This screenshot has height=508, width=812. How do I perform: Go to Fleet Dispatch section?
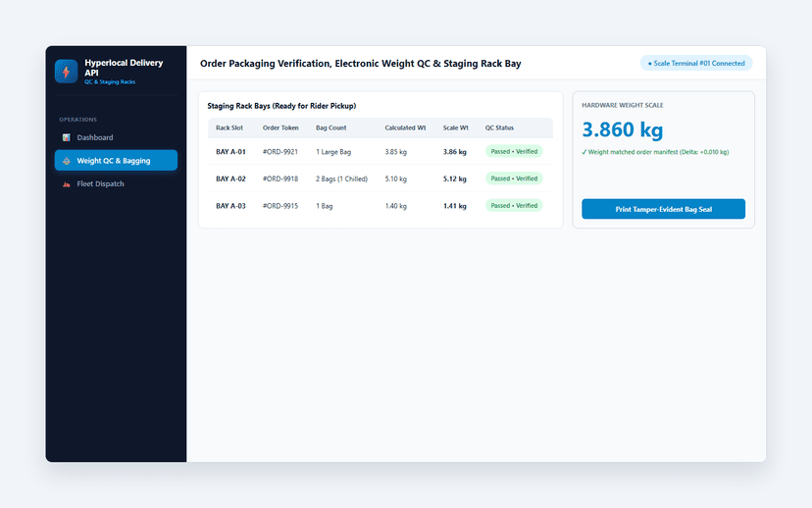pyautogui.click(x=116, y=183)
